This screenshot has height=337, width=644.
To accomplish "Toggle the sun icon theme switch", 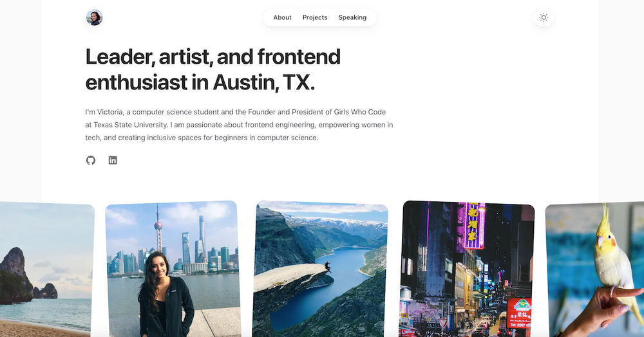I will click(x=544, y=17).
